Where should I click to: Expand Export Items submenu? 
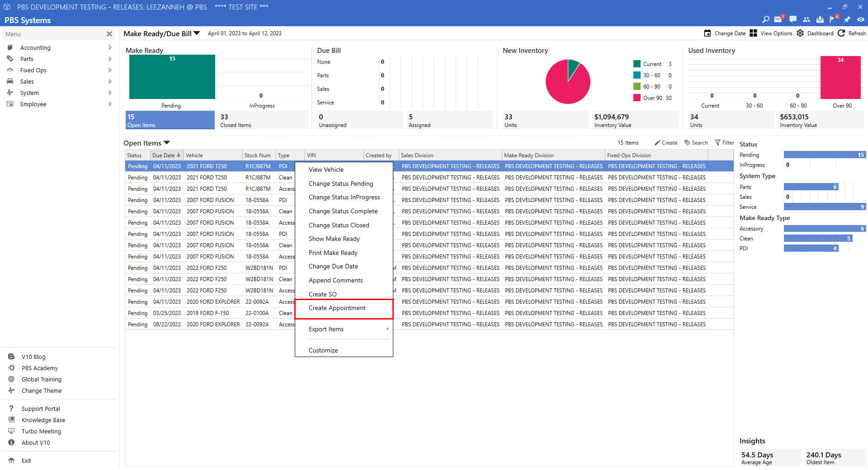[344, 329]
